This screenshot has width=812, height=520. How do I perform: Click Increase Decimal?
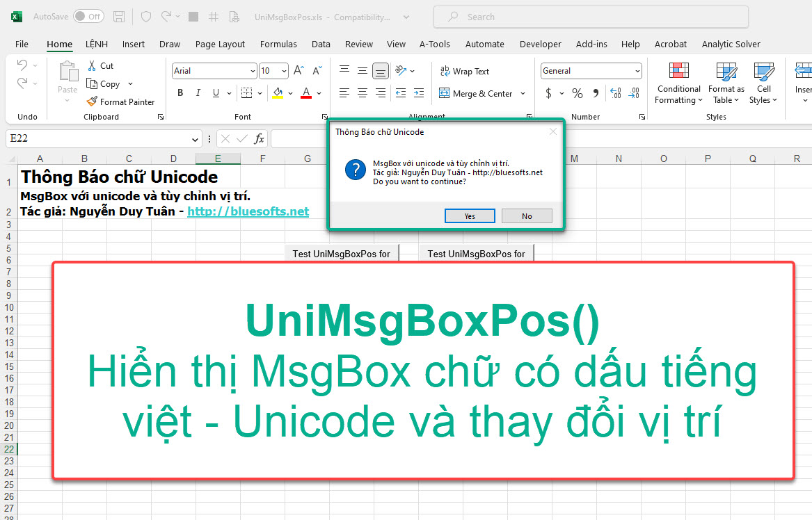pyautogui.click(x=615, y=92)
